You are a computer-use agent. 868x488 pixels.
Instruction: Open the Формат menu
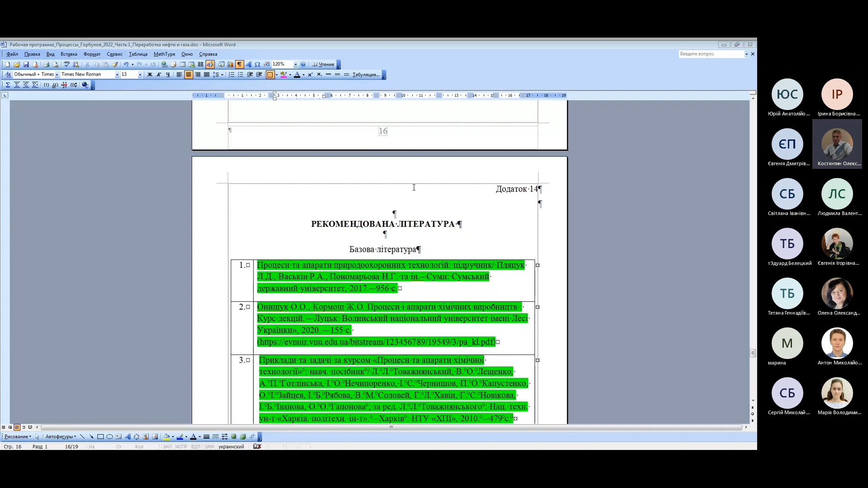tap(92, 54)
